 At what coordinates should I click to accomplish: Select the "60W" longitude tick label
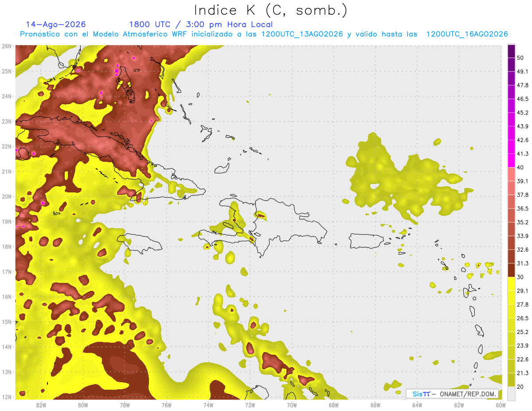(x=501, y=405)
